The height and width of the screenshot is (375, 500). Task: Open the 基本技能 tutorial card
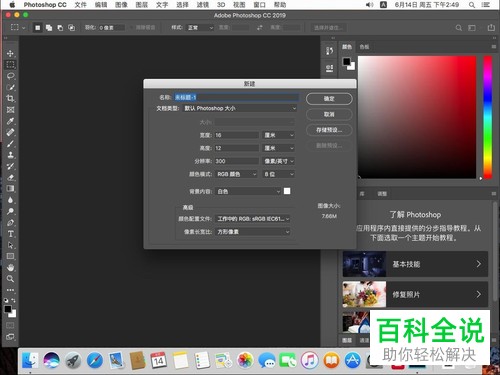[415, 264]
